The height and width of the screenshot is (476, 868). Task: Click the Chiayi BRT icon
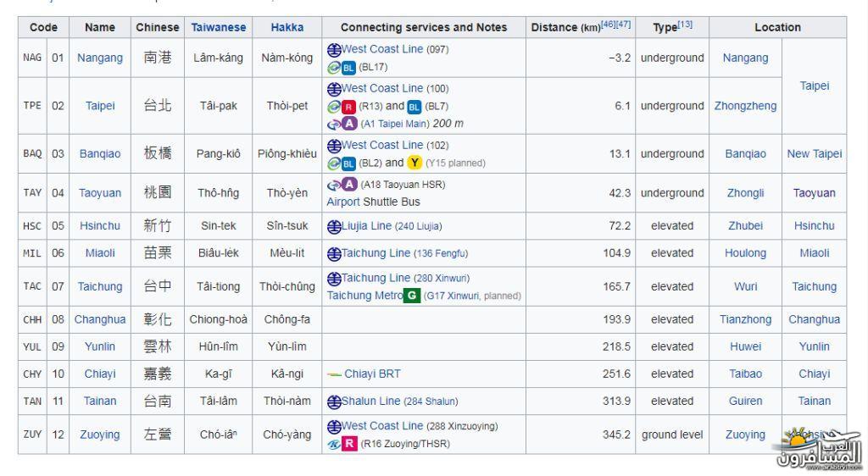(334, 374)
